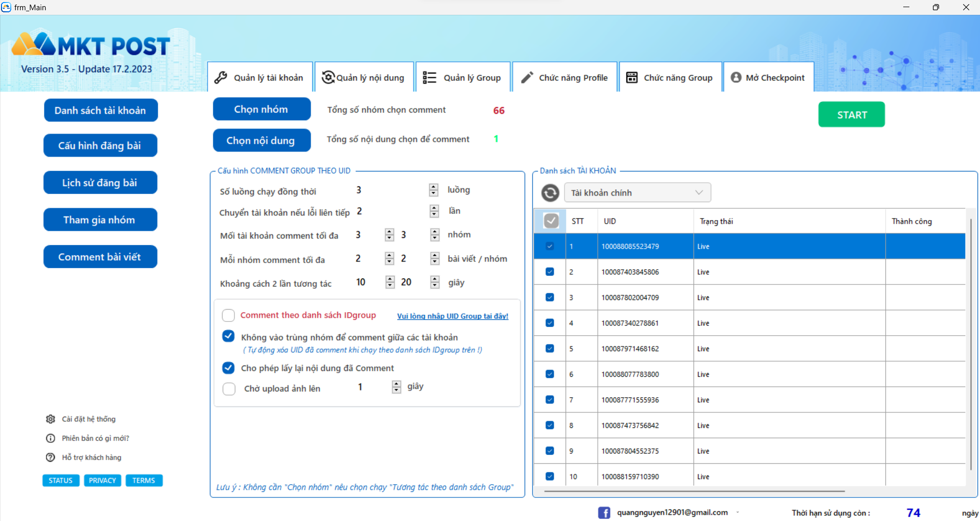The height and width of the screenshot is (521, 980).
Task: Click the Chờ upload ảnh seconds spinner
Action: point(396,387)
